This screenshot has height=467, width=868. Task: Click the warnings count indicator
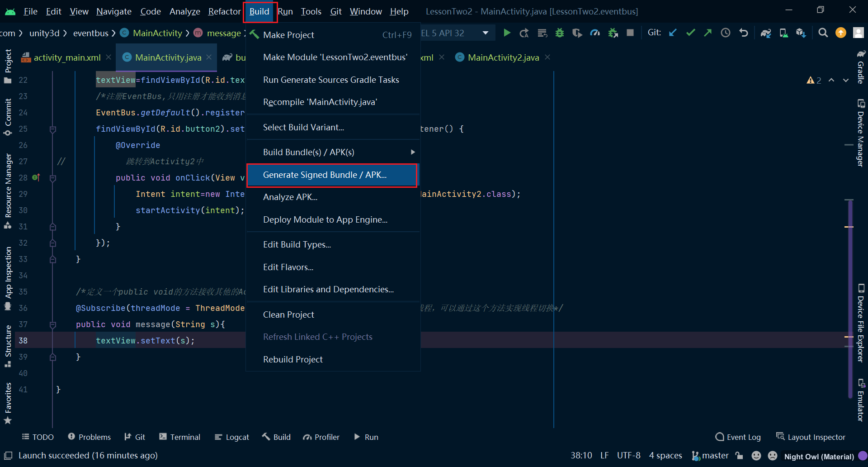tap(814, 80)
